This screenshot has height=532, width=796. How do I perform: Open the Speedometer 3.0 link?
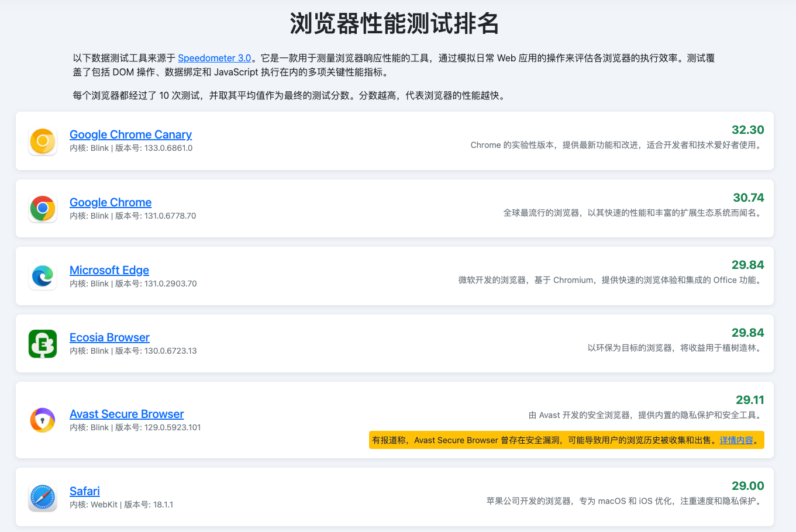tap(215, 58)
